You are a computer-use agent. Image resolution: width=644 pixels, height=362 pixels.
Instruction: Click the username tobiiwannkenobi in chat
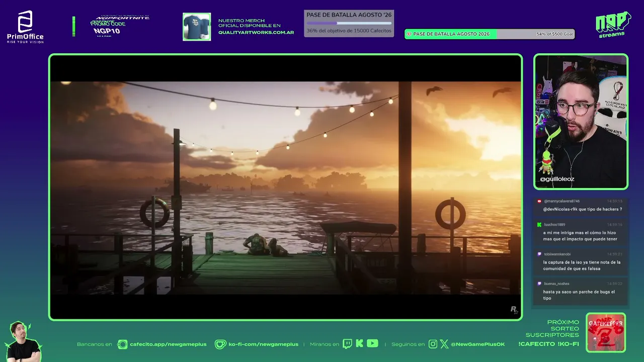557,254
